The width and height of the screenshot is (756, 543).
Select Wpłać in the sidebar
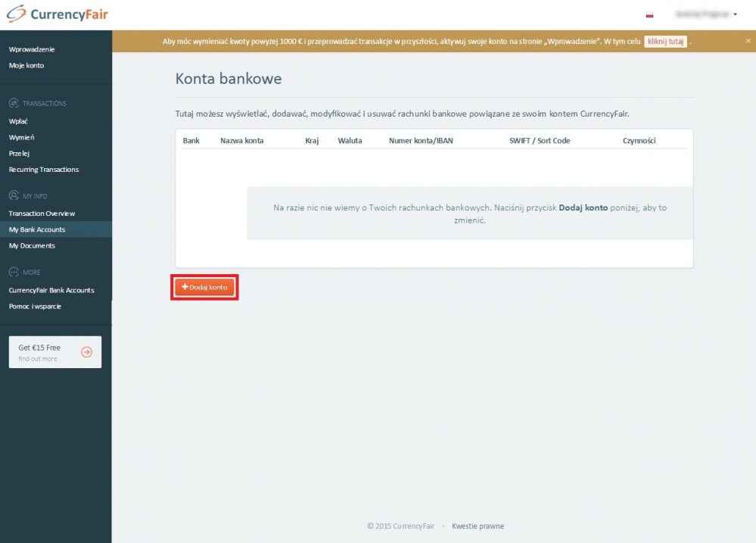(19, 121)
